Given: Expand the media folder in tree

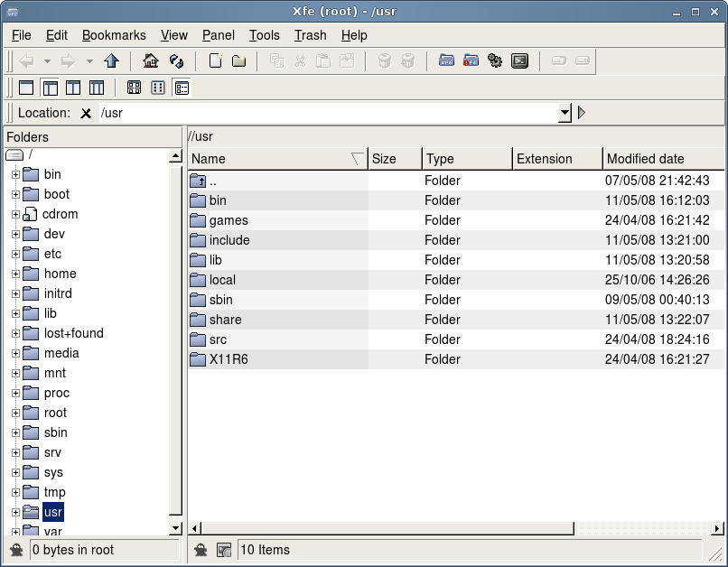Looking at the screenshot, I should [x=15, y=354].
